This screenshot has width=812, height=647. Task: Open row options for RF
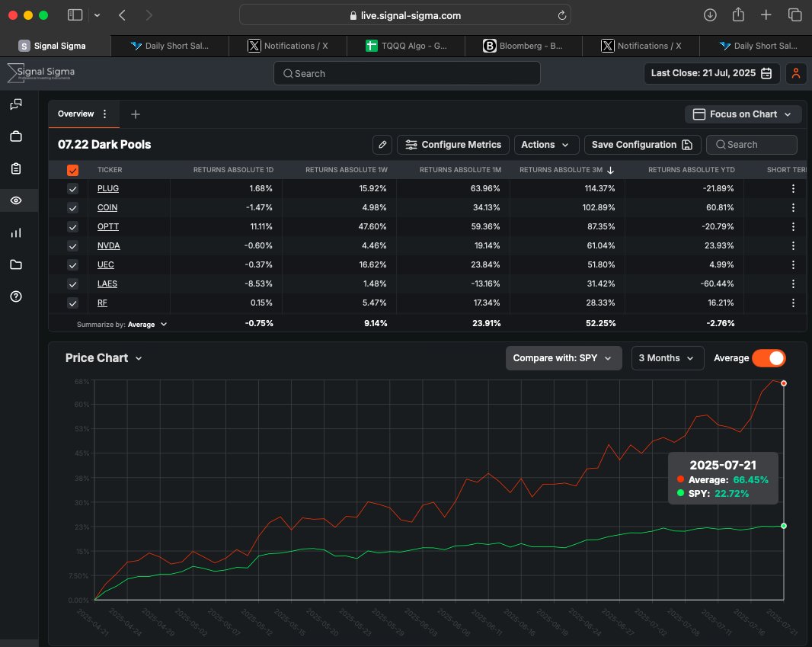pos(793,303)
